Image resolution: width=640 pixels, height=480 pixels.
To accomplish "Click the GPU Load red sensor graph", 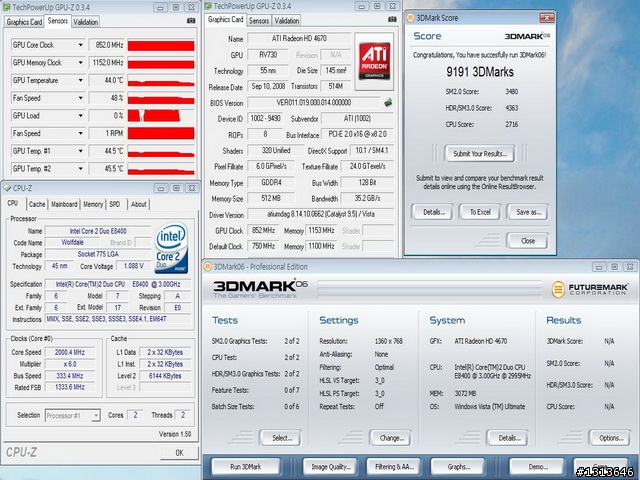I will 161,116.
